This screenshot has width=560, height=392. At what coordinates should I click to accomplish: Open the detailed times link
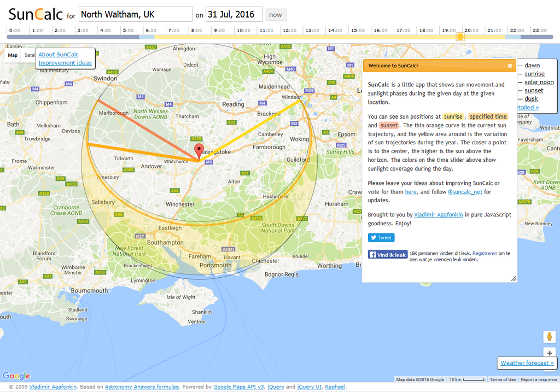coord(528,107)
